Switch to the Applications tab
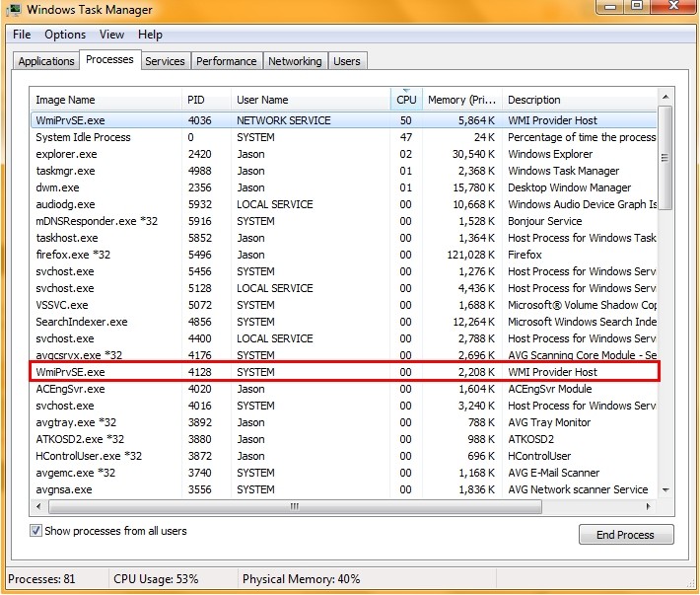Image resolution: width=700 pixels, height=595 pixels. click(46, 61)
